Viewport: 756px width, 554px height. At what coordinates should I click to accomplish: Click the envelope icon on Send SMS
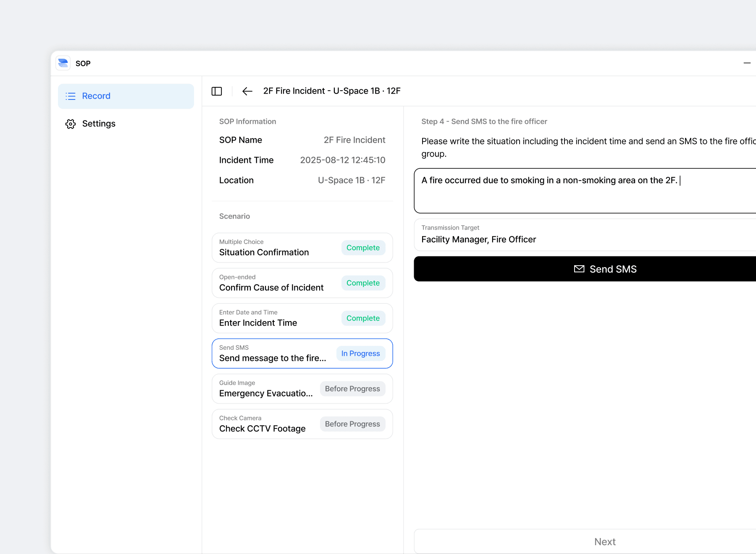click(579, 269)
